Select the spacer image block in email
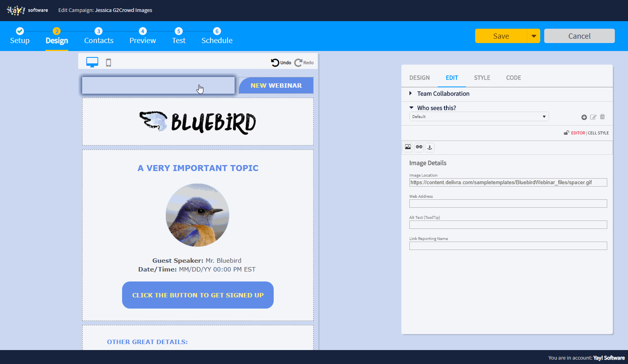The height and width of the screenshot is (364, 628). coord(158,85)
